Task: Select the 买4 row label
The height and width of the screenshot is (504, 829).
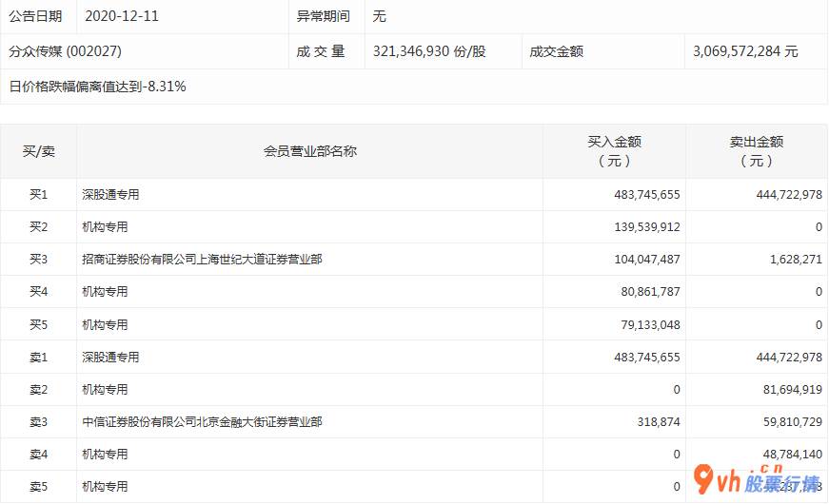Action: click(x=39, y=292)
